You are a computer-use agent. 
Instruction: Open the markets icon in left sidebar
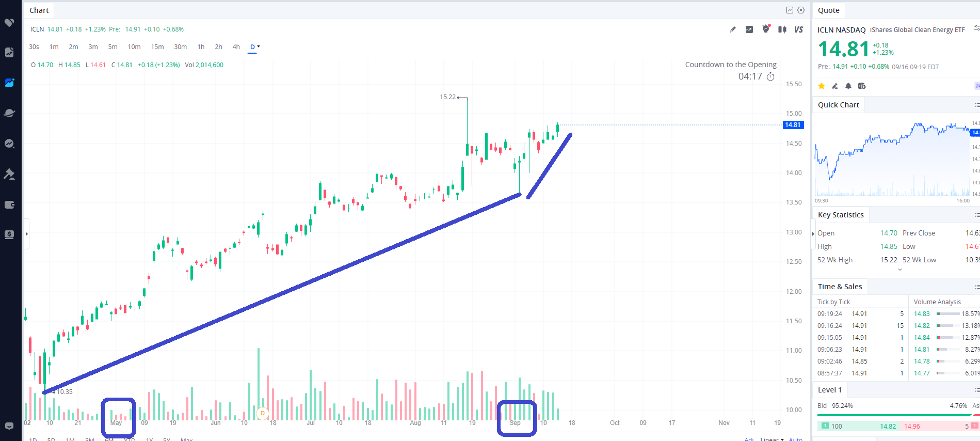[x=9, y=52]
